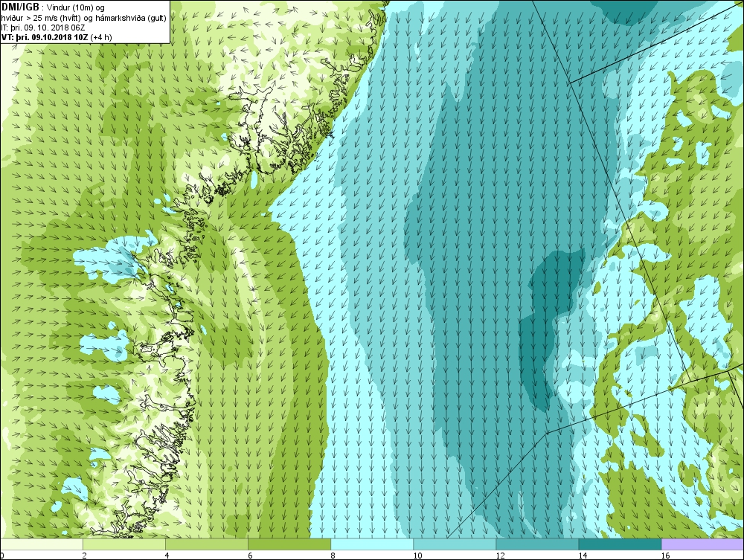Screen dimensions: 744x560
Task: Select the purple swatch above 16 m/s
Action: (702, 544)
